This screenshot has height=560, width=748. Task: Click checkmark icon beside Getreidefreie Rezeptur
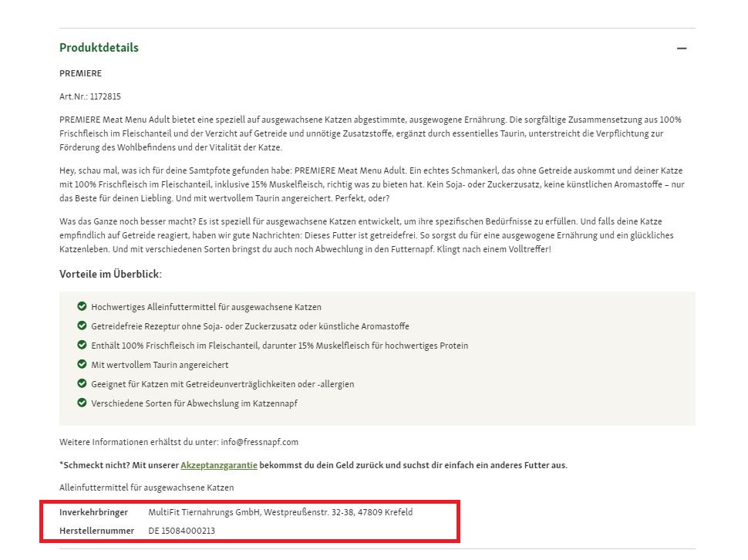(x=82, y=326)
